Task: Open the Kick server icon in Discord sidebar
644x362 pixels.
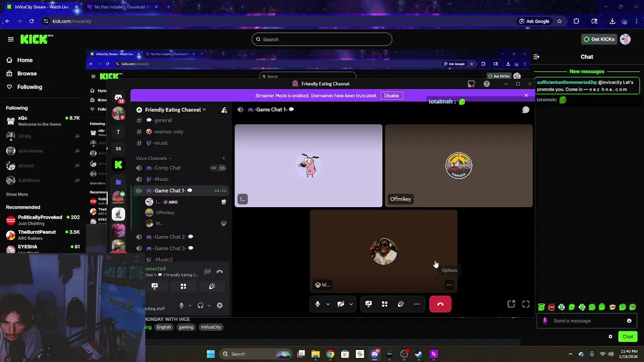Action: pyautogui.click(x=118, y=164)
